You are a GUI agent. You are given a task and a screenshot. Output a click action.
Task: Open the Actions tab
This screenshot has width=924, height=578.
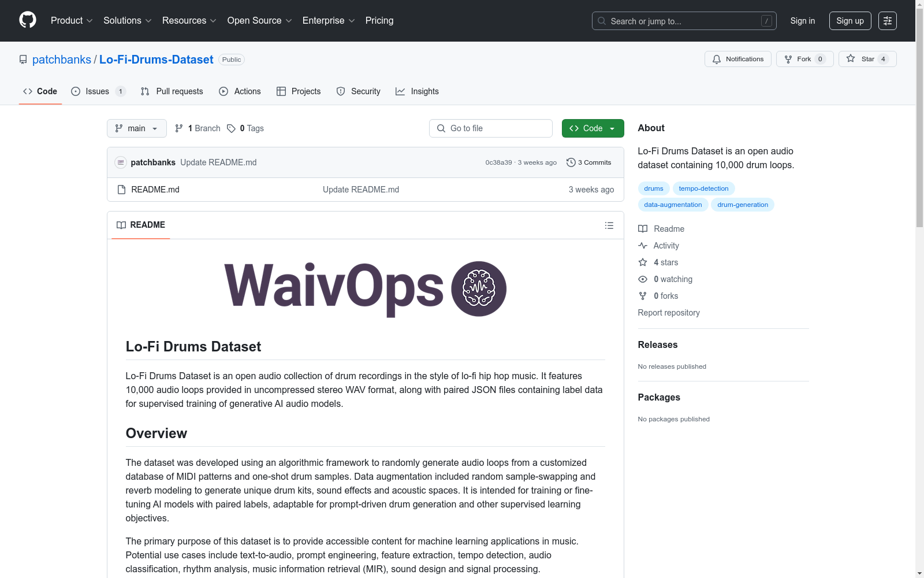pos(240,91)
